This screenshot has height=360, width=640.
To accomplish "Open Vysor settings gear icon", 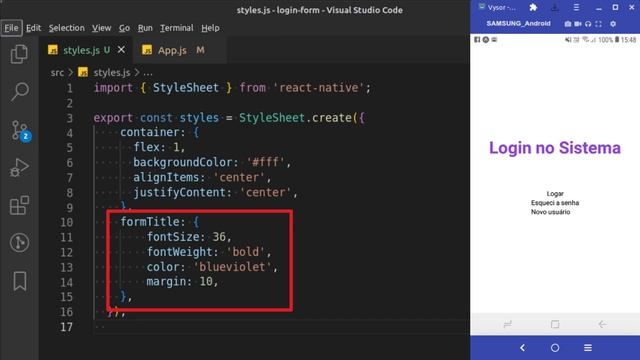I will (613, 24).
